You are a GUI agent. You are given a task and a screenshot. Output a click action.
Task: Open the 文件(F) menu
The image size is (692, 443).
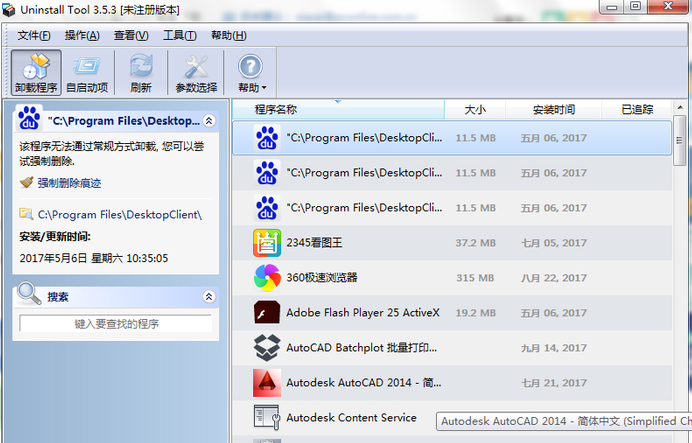34,35
